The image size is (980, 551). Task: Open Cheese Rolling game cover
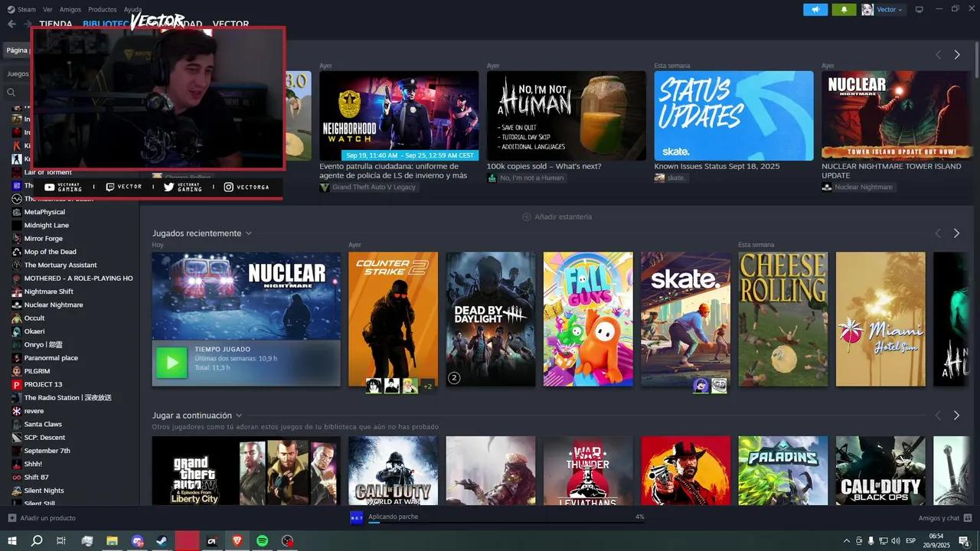click(x=783, y=319)
